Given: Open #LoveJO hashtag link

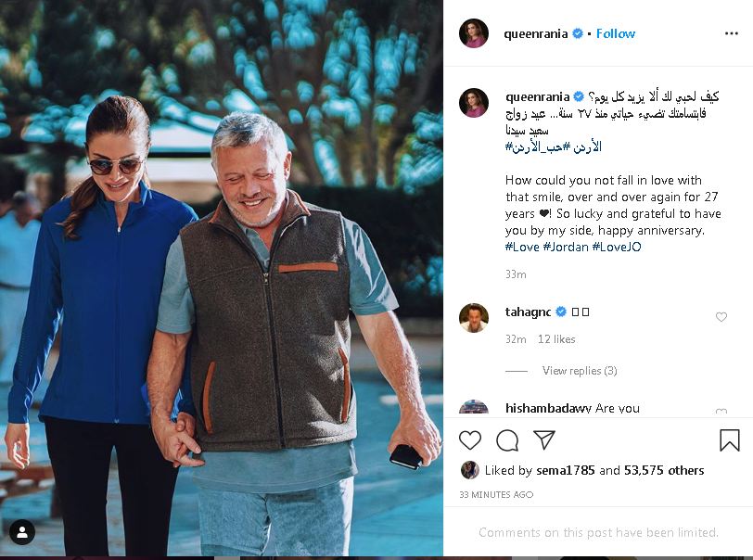Looking at the screenshot, I should tap(617, 248).
